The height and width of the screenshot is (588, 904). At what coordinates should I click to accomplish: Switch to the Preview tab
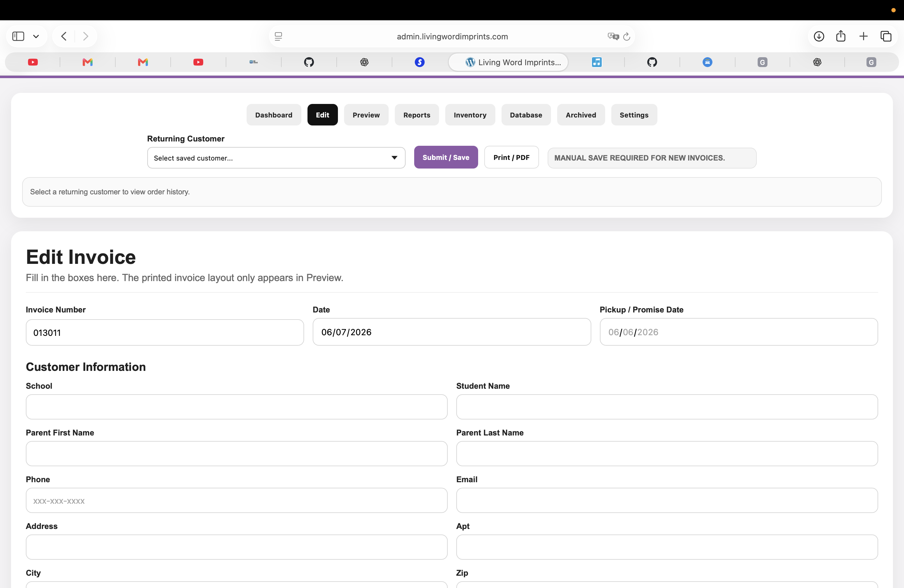coord(366,115)
